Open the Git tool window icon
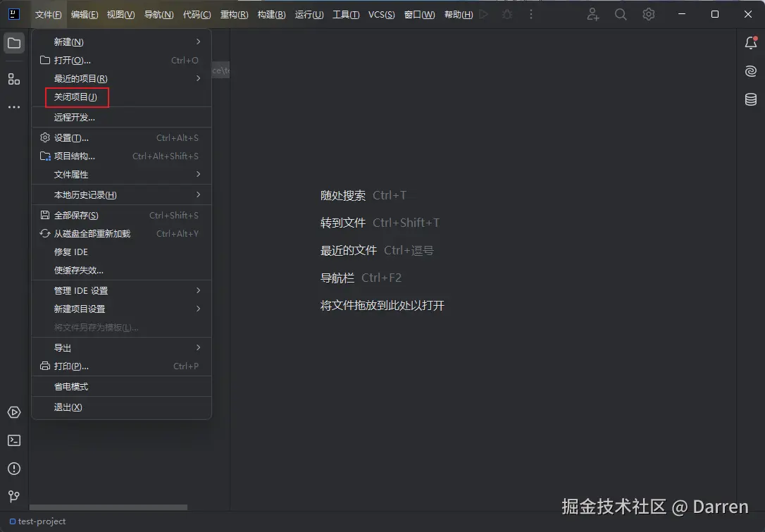This screenshot has height=532, width=765. (x=14, y=496)
